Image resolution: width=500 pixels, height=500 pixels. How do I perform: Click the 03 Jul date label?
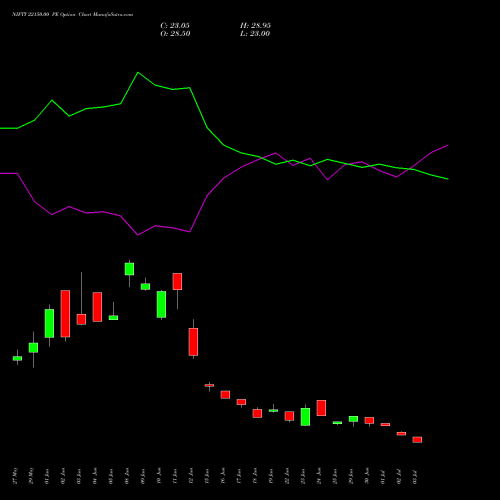[415, 477]
